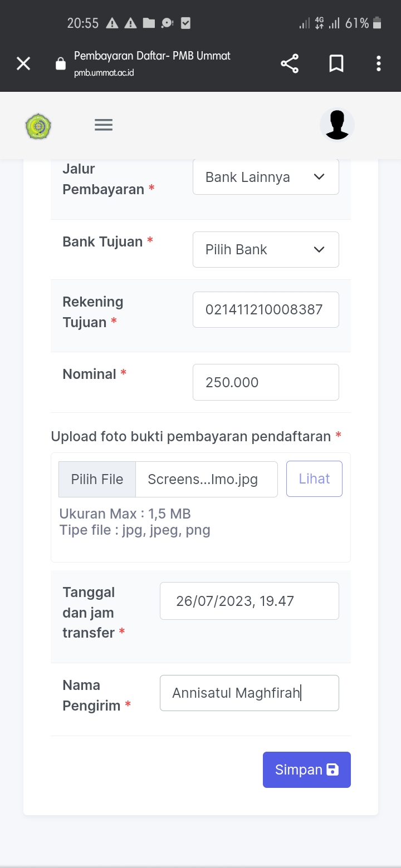Tap the chosen file name Screens...lmo.jpg
This screenshot has height=868, width=401.
(206, 480)
